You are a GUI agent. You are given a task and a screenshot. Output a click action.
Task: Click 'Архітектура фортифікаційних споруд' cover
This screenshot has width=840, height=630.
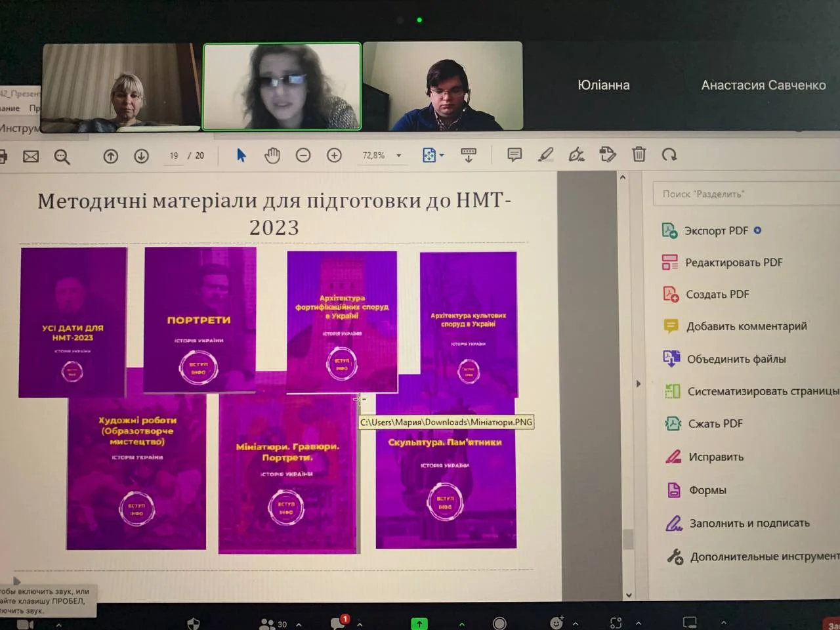(x=342, y=322)
